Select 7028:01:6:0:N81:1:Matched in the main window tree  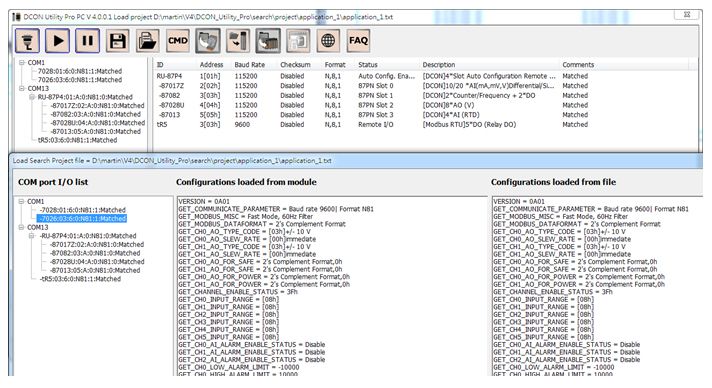coord(80,71)
